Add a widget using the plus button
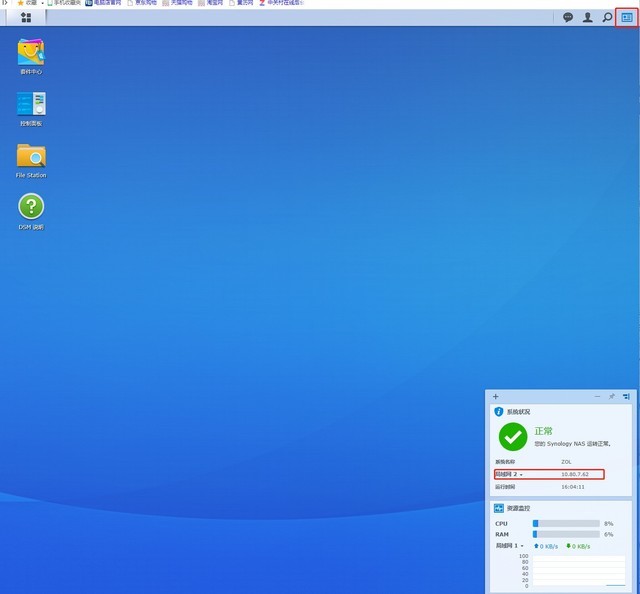This screenshot has height=594, width=640. coord(495,397)
